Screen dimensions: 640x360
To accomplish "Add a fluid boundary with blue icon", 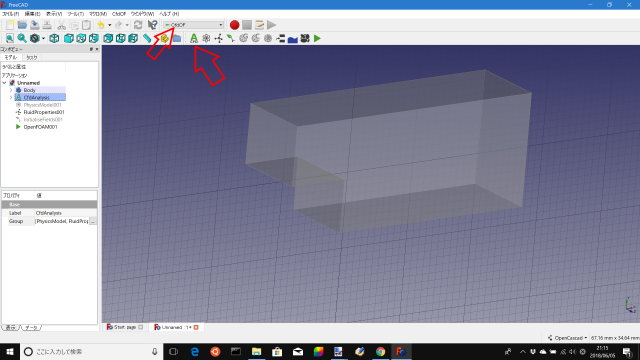I will tap(293, 38).
